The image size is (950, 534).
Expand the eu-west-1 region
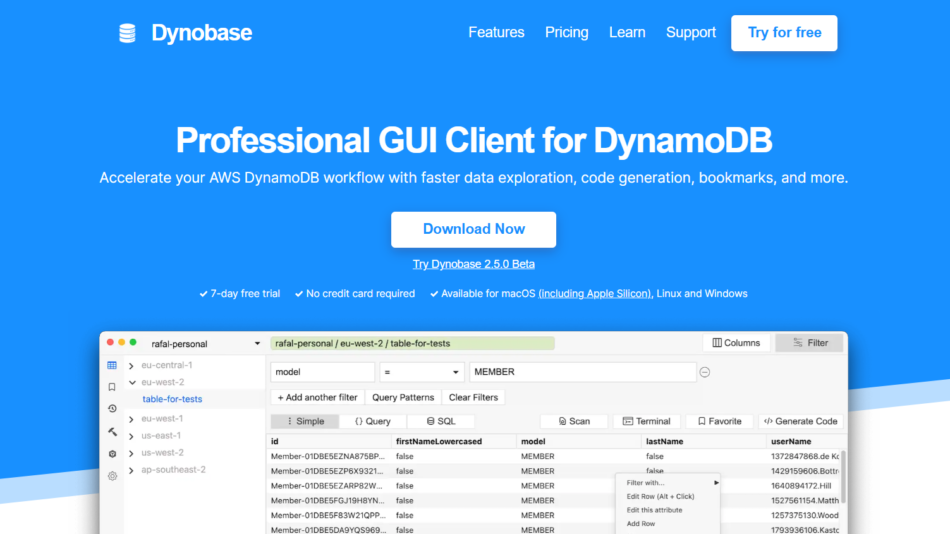click(x=131, y=419)
